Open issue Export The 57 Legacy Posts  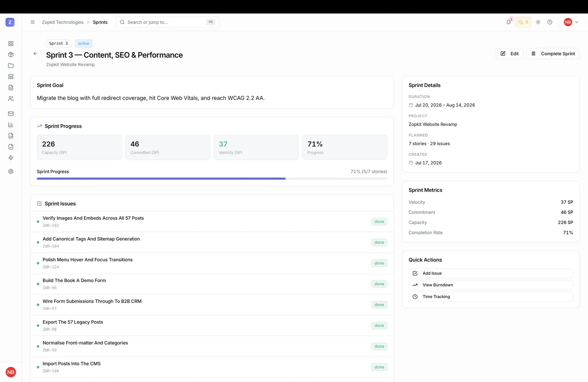(x=212, y=326)
